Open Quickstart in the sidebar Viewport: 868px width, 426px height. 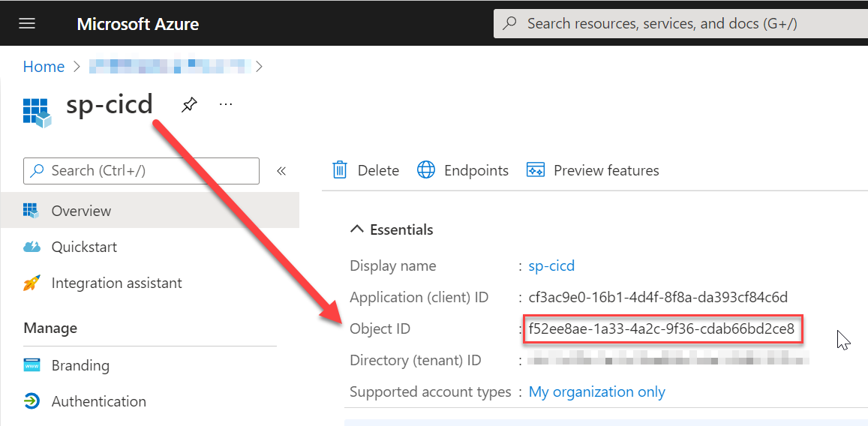(84, 247)
